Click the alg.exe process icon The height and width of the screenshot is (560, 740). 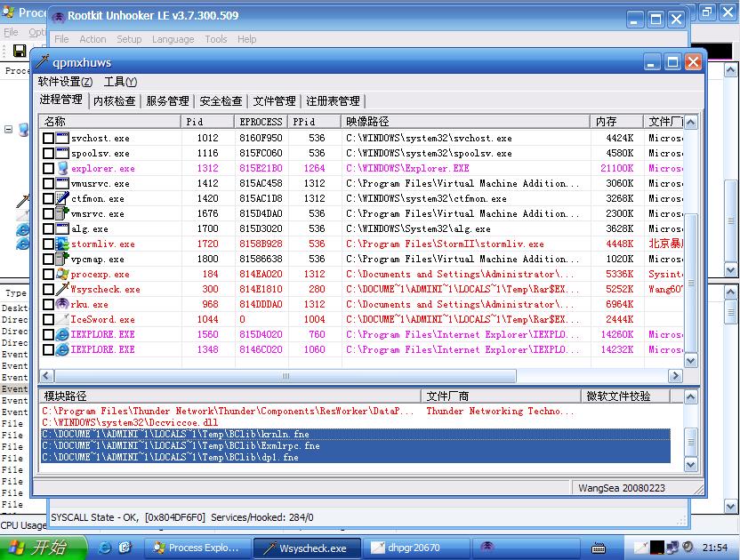62,228
